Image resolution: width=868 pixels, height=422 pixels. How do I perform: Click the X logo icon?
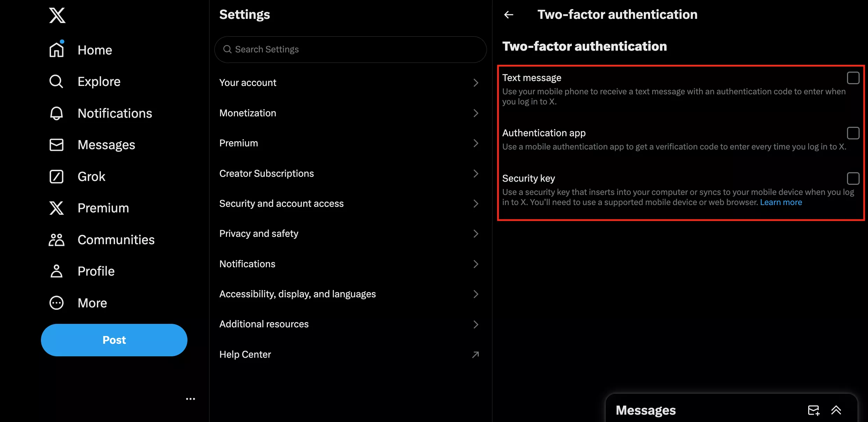57,15
